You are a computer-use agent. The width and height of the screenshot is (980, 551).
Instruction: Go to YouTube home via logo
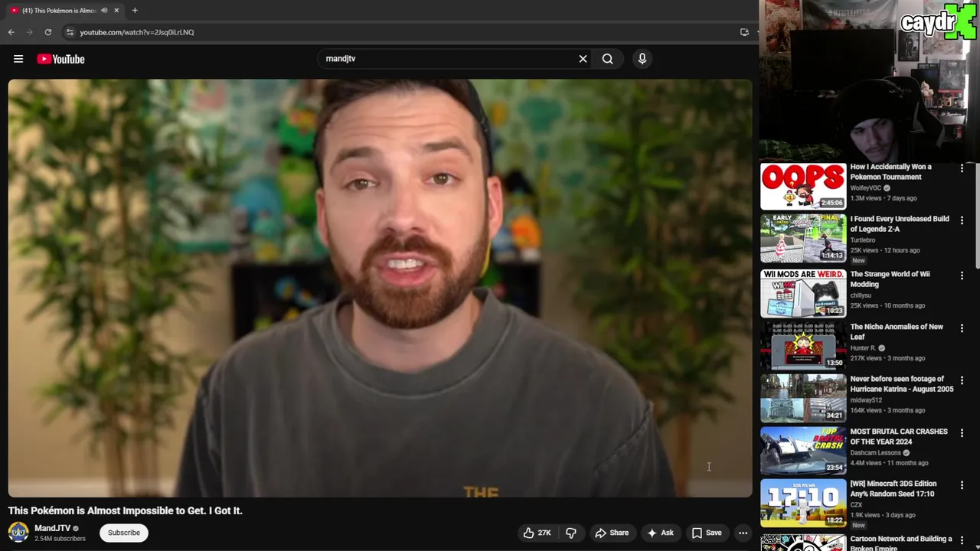coord(60,59)
